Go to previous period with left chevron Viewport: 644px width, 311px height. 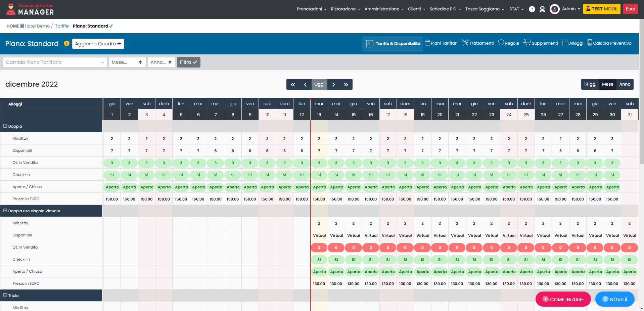(305, 84)
